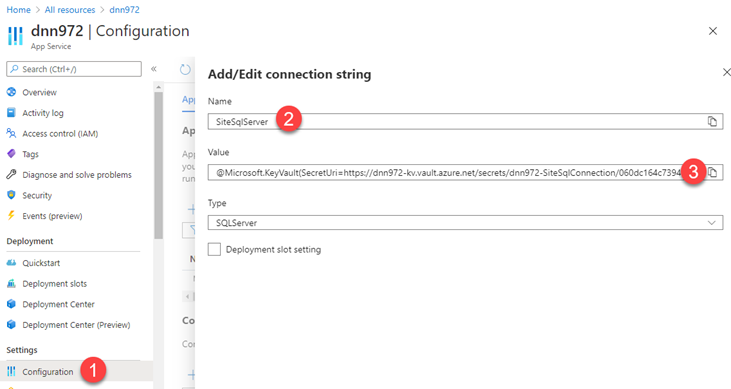Go to Home breadcrumb link
Viewport: 731px width, 389px height.
pos(18,10)
